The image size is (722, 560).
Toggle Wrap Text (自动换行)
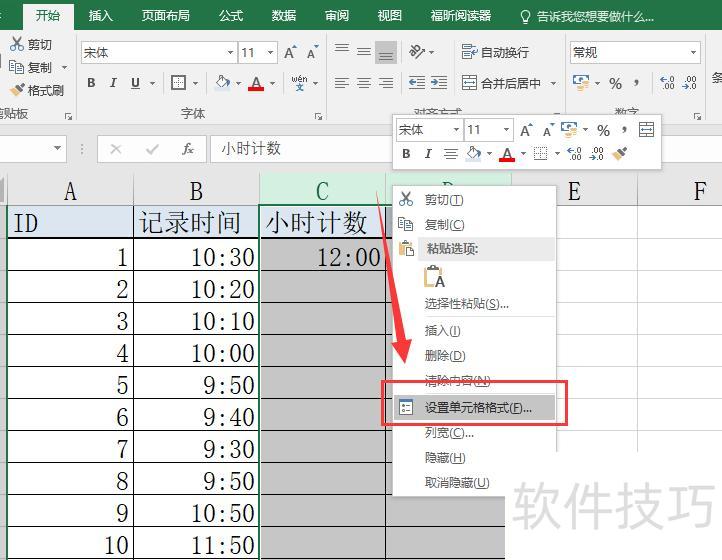coord(495,52)
